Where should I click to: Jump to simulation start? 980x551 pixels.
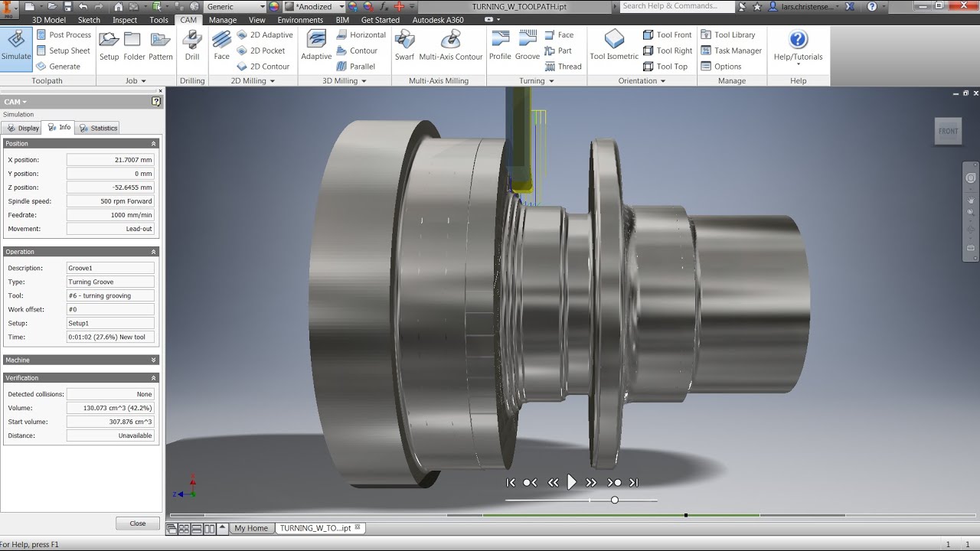[511, 482]
